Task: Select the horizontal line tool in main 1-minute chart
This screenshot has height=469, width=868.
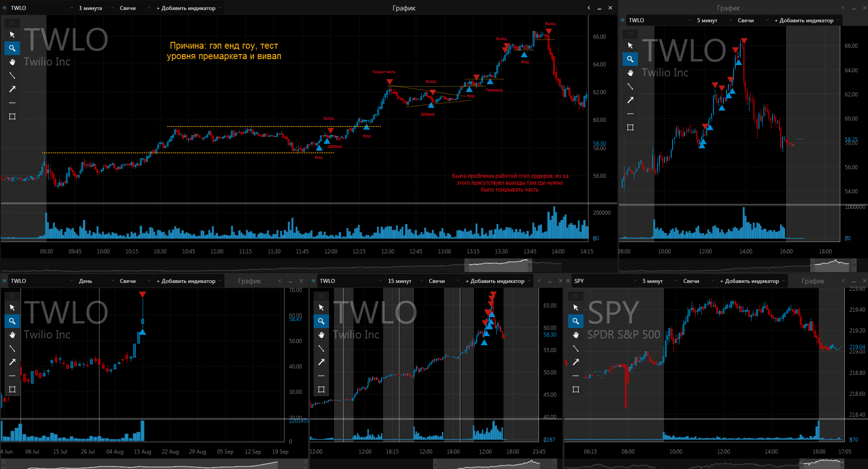Action: click(x=12, y=103)
